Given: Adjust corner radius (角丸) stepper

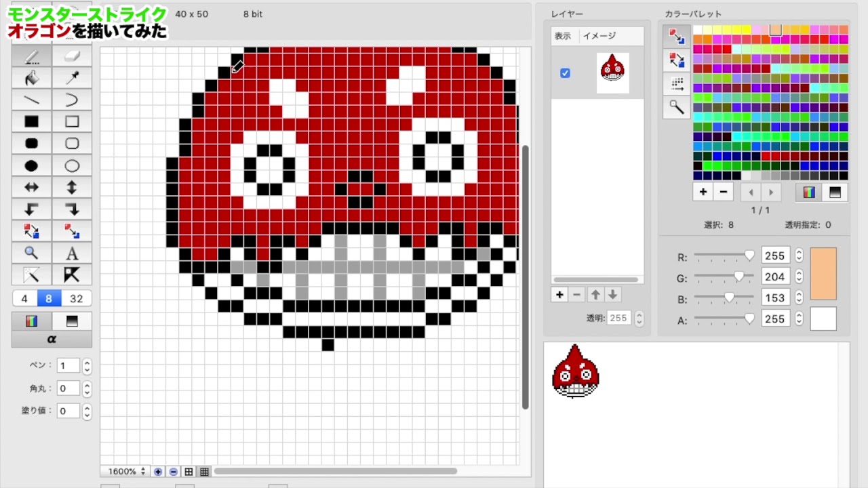Looking at the screenshot, I should pyautogui.click(x=87, y=389).
